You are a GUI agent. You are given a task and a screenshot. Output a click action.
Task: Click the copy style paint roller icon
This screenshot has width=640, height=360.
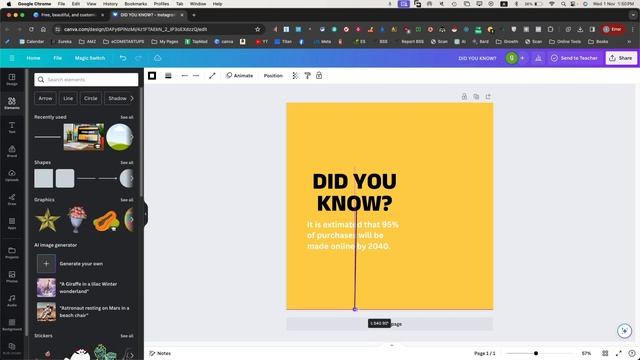[x=307, y=76]
